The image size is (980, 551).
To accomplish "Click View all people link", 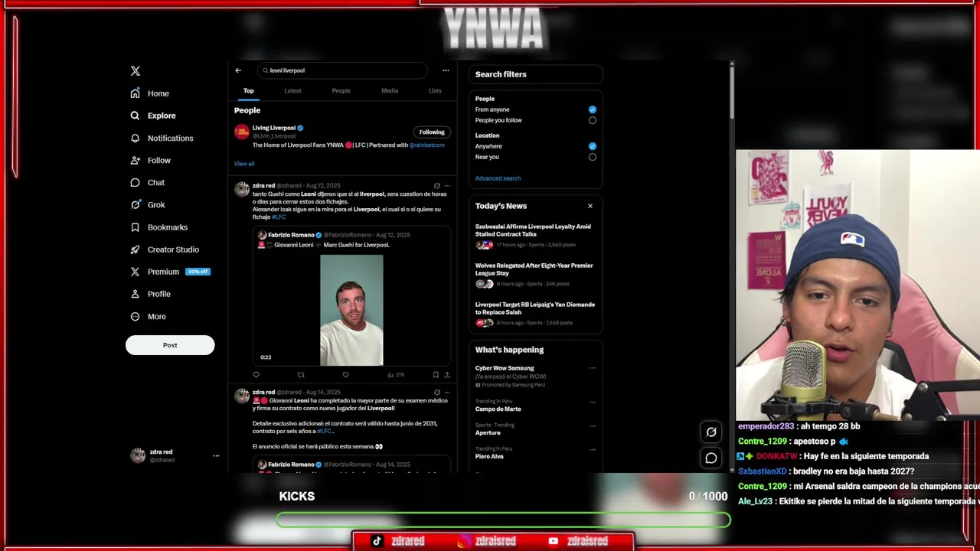I will pyautogui.click(x=244, y=164).
